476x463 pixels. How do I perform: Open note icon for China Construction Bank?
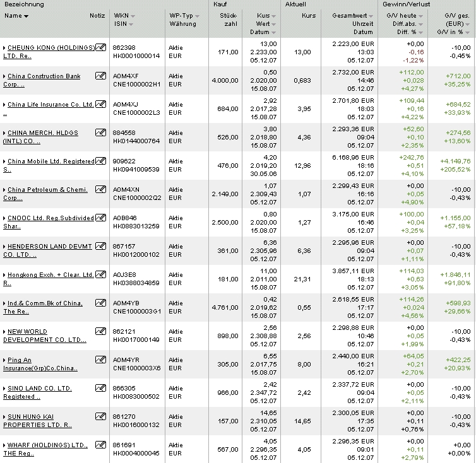101,76
